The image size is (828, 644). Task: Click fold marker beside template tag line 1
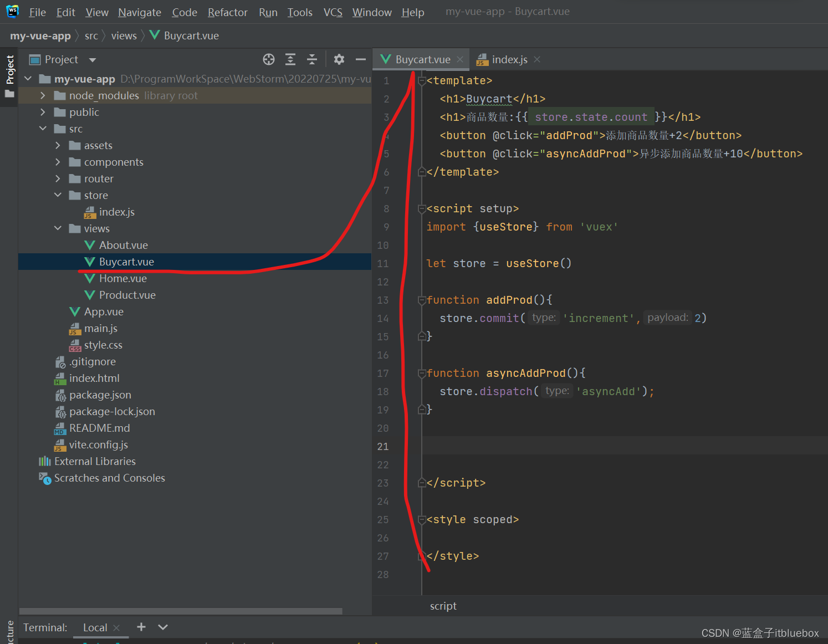pyautogui.click(x=422, y=81)
